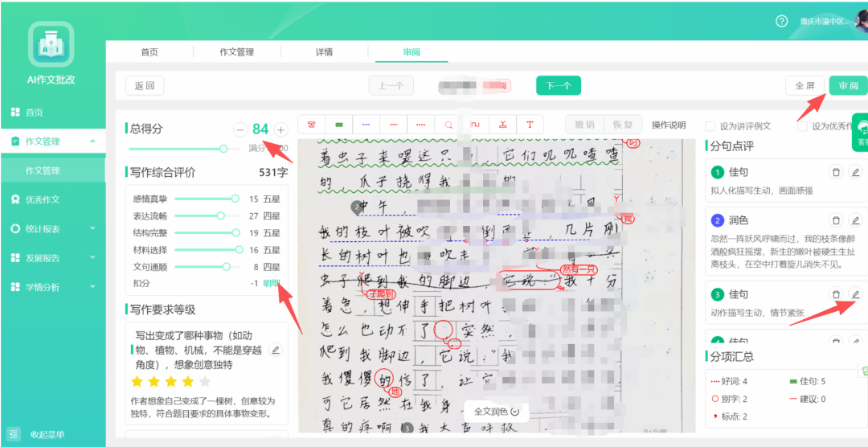Switch to the 作文管理 tab
This screenshot has height=447, width=868.
tap(236, 52)
